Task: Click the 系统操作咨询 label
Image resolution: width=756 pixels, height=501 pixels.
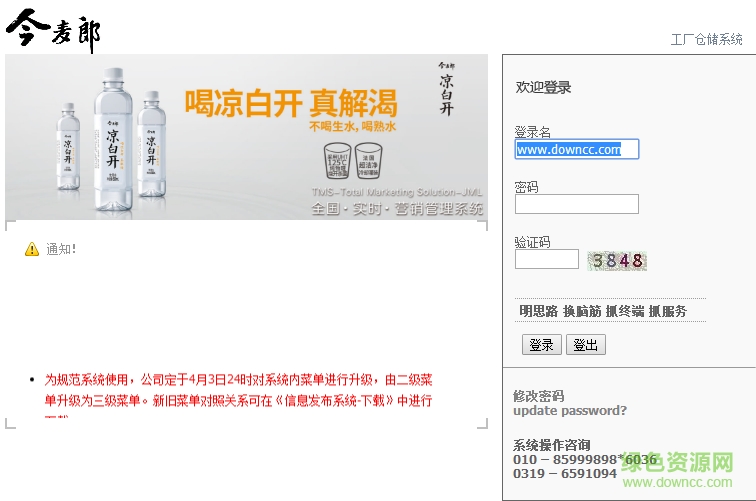Action: pos(551,445)
